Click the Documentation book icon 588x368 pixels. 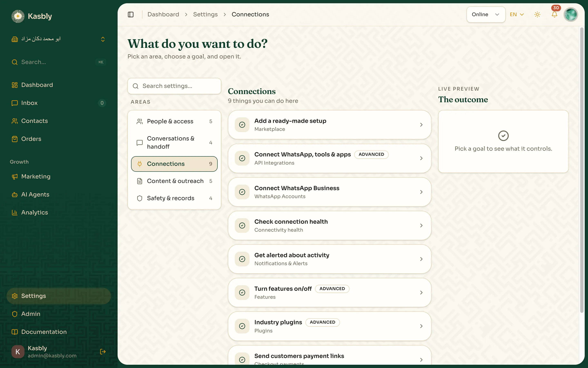pyautogui.click(x=14, y=332)
